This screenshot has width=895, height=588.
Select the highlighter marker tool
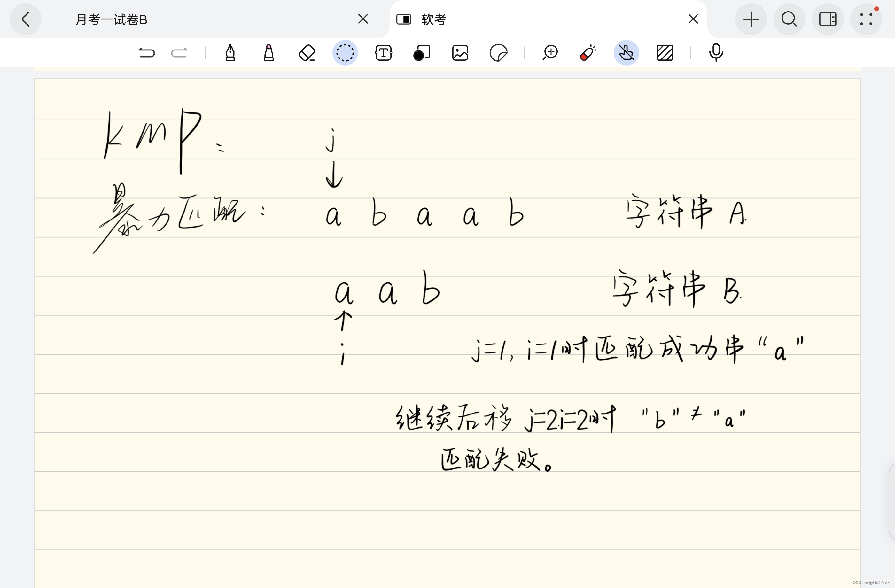click(x=268, y=53)
